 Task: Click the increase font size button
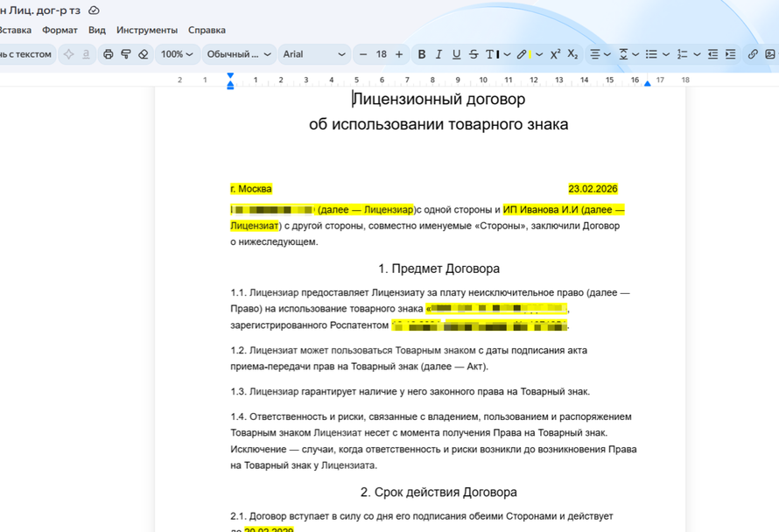pos(398,53)
